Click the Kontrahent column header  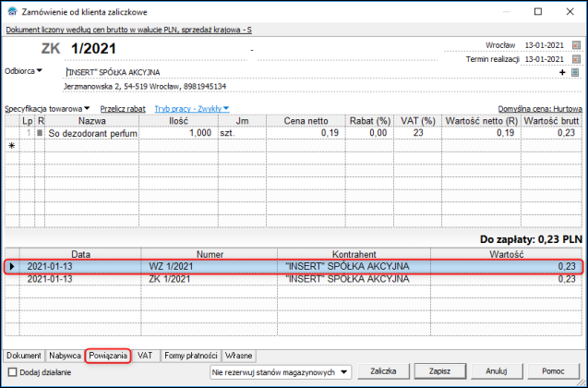354,254
